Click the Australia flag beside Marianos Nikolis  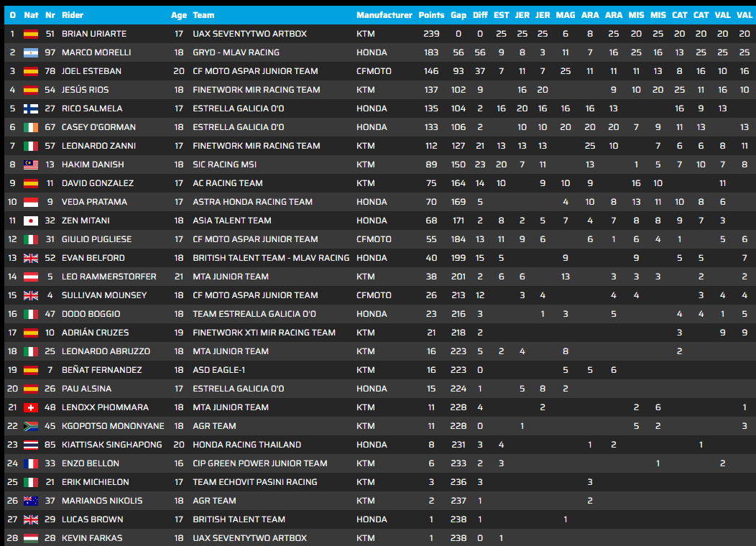pyautogui.click(x=31, y=501)
